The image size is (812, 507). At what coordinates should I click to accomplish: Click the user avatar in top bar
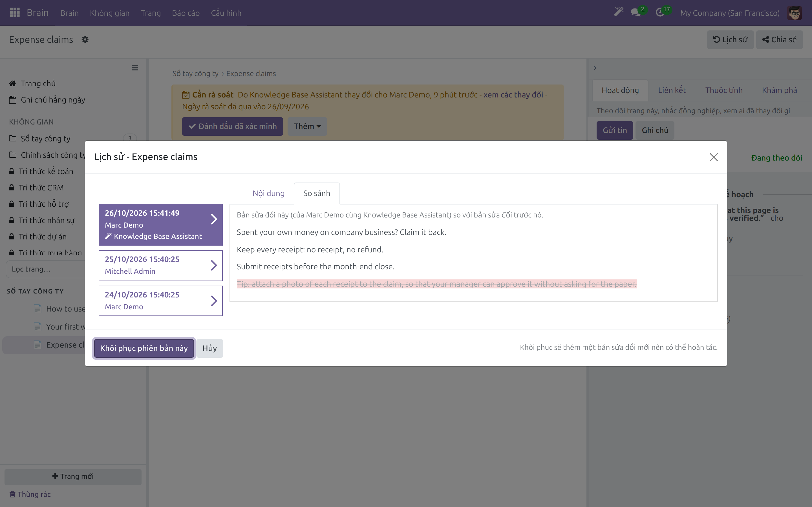tap(794, 13)
